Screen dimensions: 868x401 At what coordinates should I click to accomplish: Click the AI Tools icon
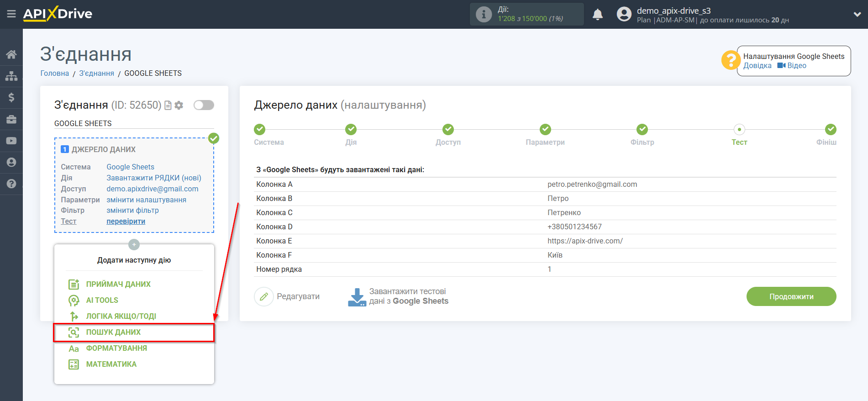click(74, 300)
